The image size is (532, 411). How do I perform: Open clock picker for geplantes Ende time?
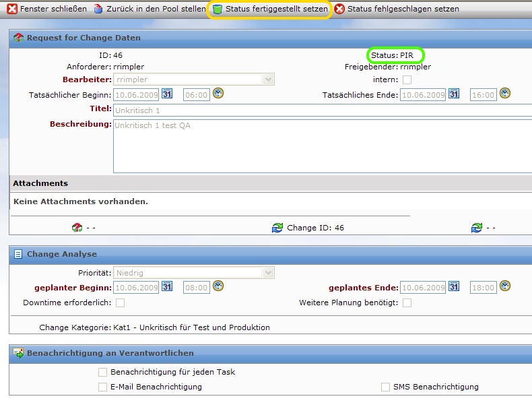505,286
